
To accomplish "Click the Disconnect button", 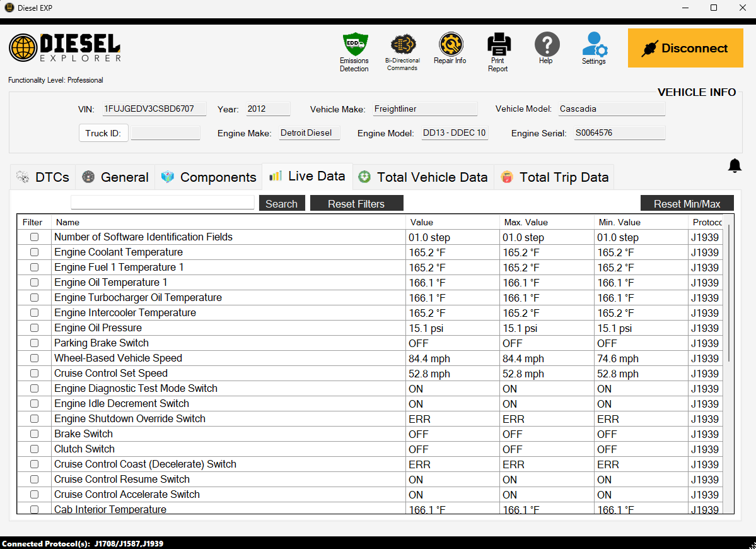I will tap(685, 48).
